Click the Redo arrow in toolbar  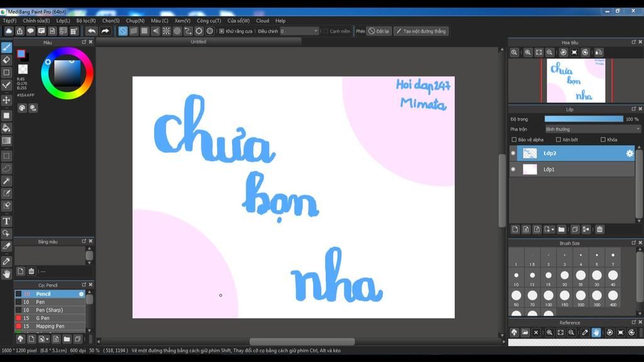105,31
